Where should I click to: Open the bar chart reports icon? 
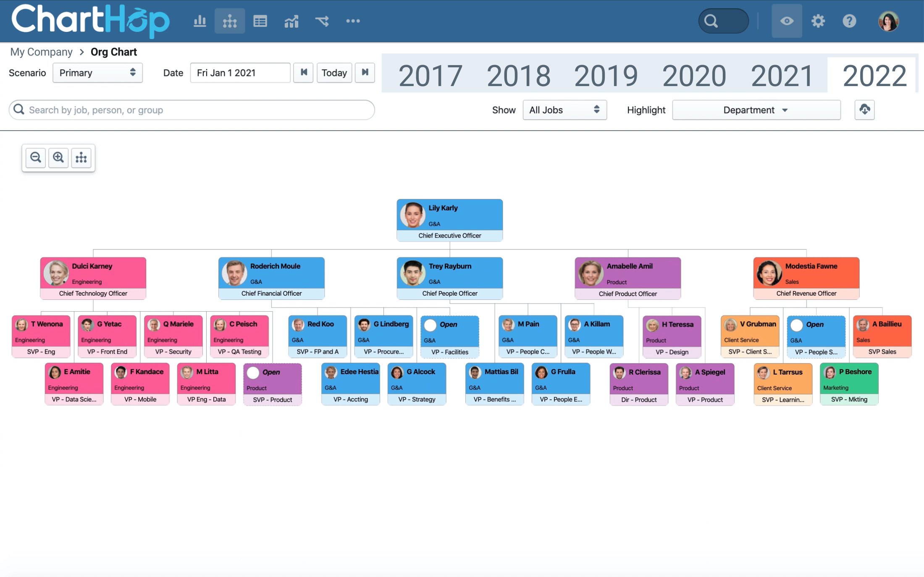point(199,21)
